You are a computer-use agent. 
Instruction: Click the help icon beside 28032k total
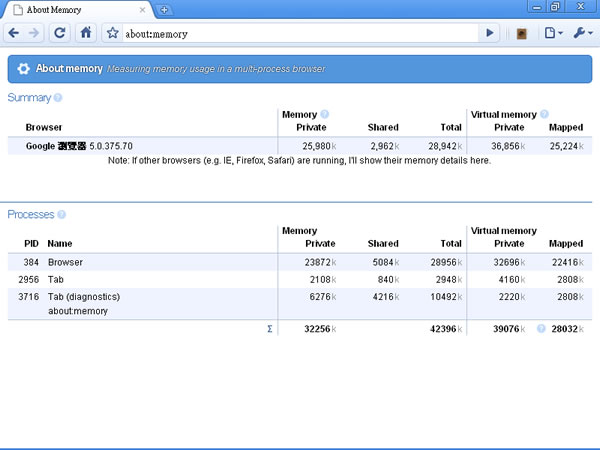pyautogui.click(x=541, y=329)
